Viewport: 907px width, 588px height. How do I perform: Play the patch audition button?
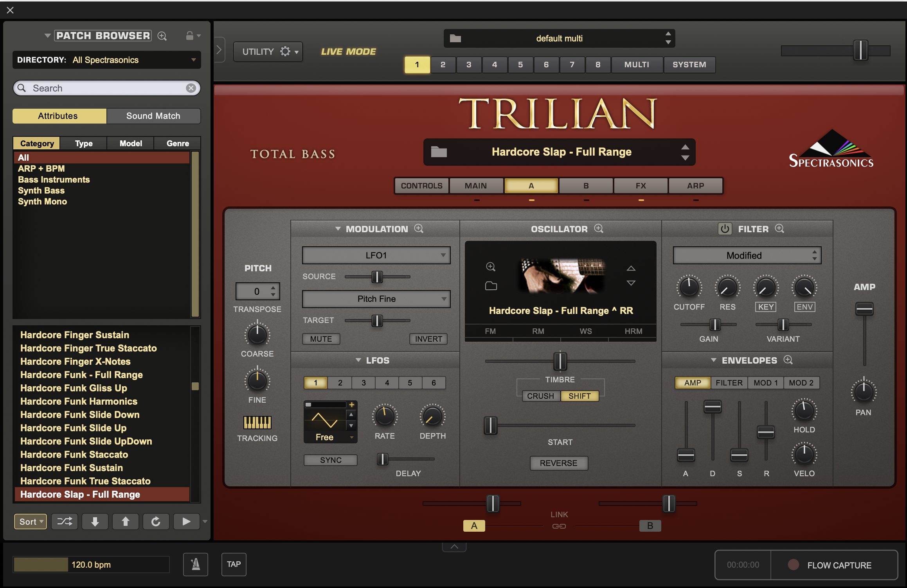tap(186, 521)
